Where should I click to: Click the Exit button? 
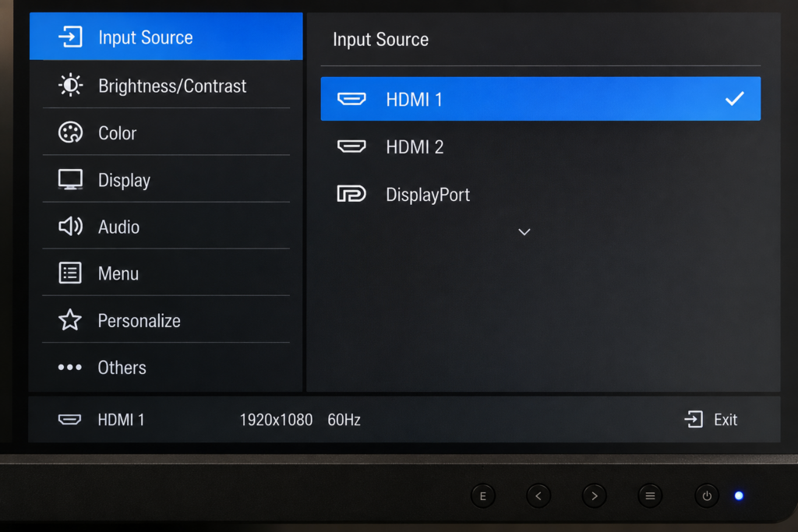pyautogui.click(x=711, y=420)
